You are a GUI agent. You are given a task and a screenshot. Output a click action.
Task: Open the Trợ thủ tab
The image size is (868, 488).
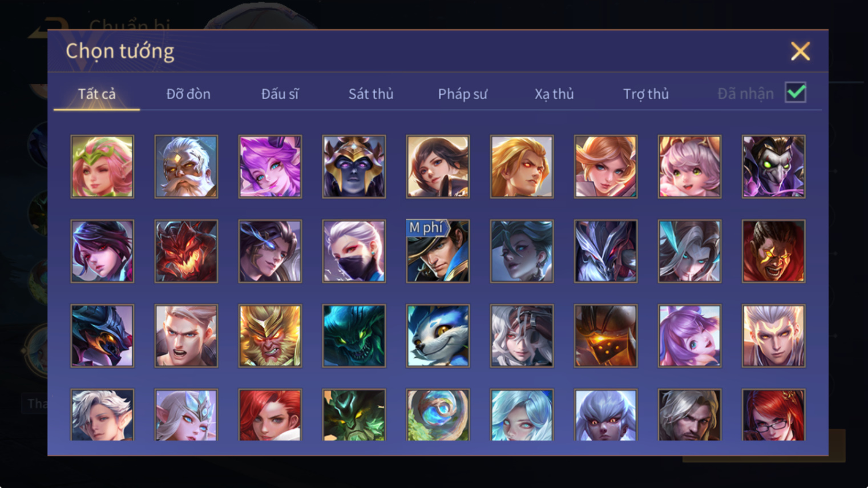tap(646, 94)
